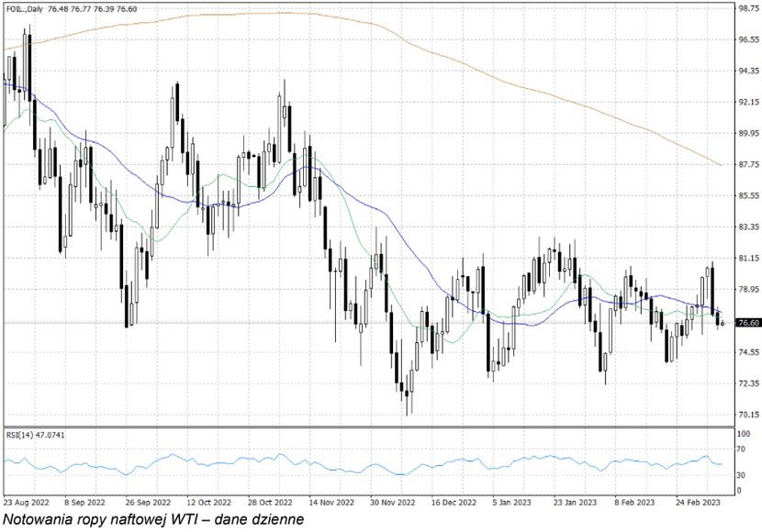Click the 28 Oct 2022 date marker
The image size is (762, 532).
[x=270, y=503]
